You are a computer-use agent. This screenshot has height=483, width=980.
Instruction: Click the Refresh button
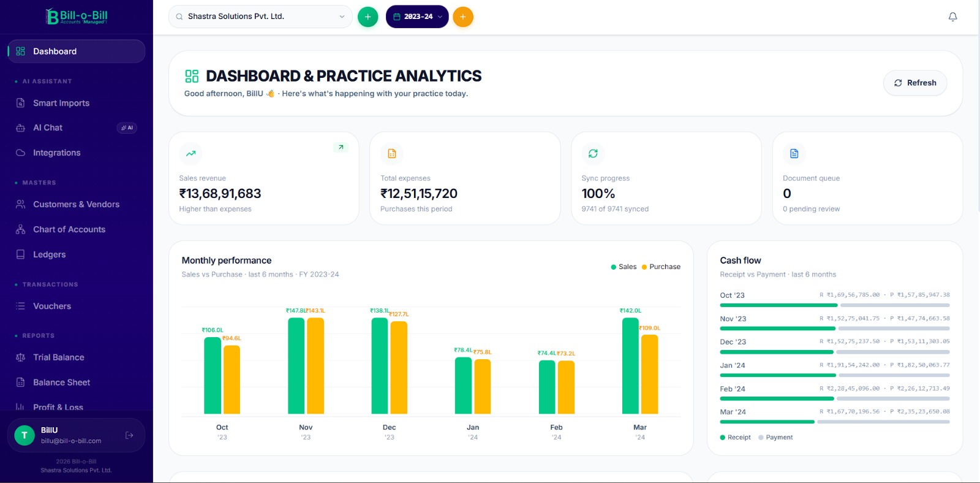tap(915, 83)
